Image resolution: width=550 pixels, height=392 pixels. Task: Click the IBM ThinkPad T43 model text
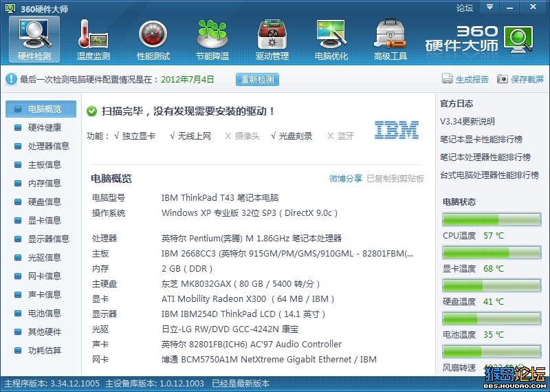[220, 197]
